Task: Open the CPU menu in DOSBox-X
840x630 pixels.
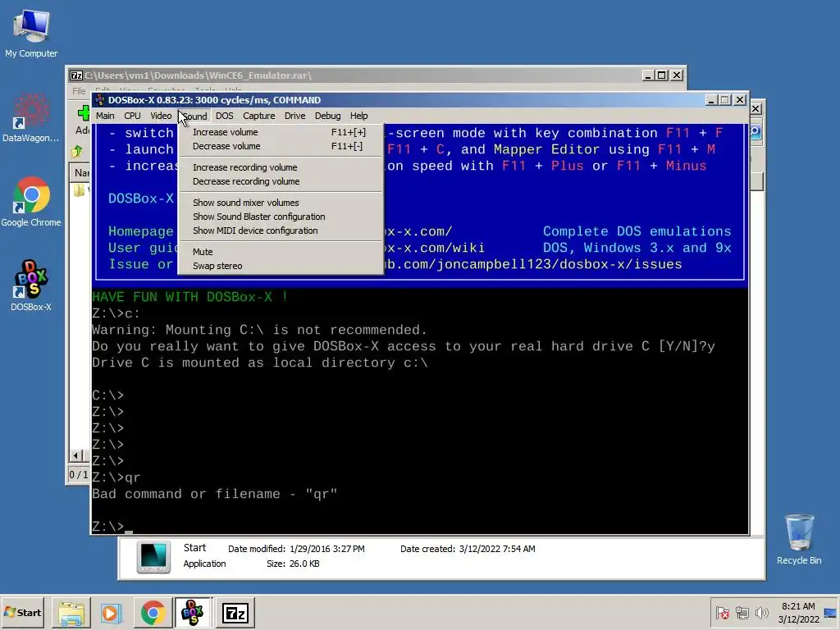Action: click(132, 116)
